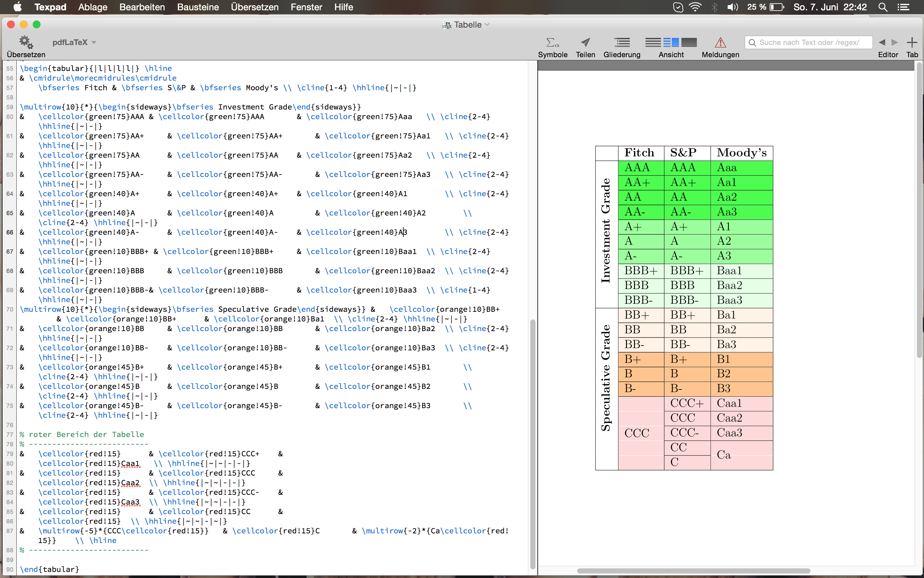Click the Moody's header in the PDF preview
This screenshot has width=924, height=578.
click(x=741, y=153)
